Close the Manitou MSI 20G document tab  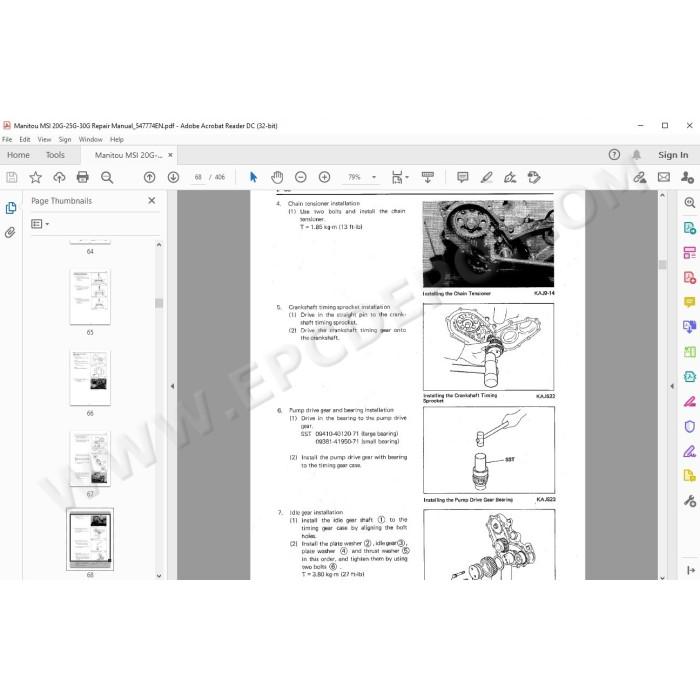[x=170, y=155]
